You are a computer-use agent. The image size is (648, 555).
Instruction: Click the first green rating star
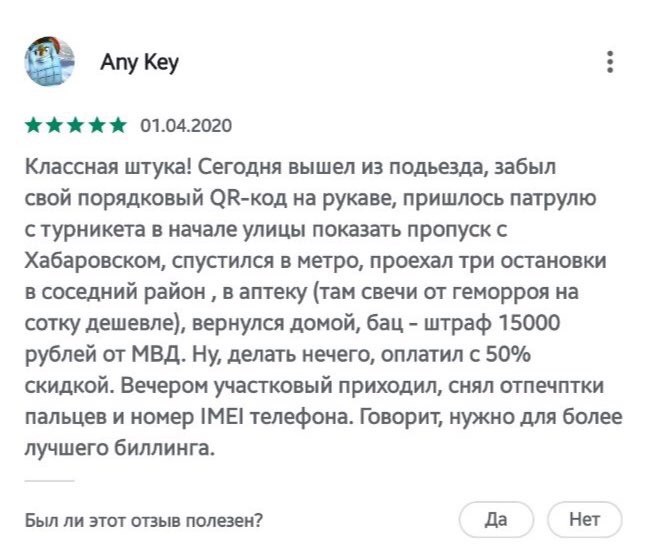[x=32, y=126]
